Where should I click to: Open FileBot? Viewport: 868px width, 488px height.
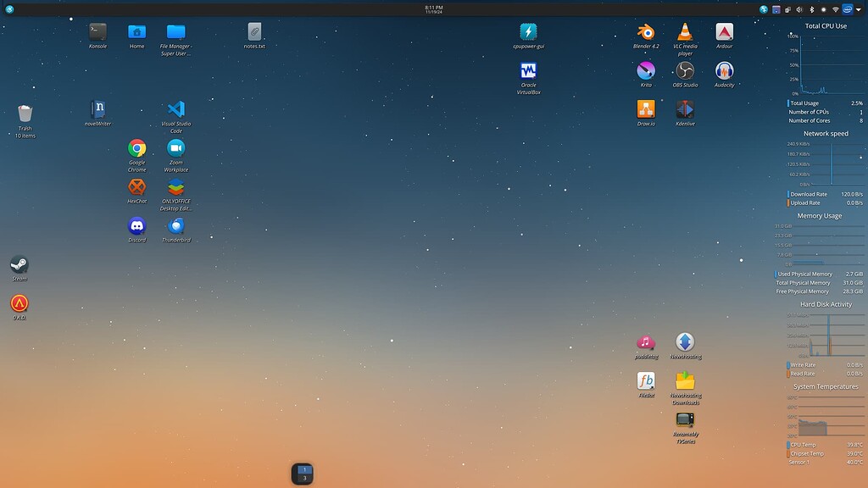(646, 382)
